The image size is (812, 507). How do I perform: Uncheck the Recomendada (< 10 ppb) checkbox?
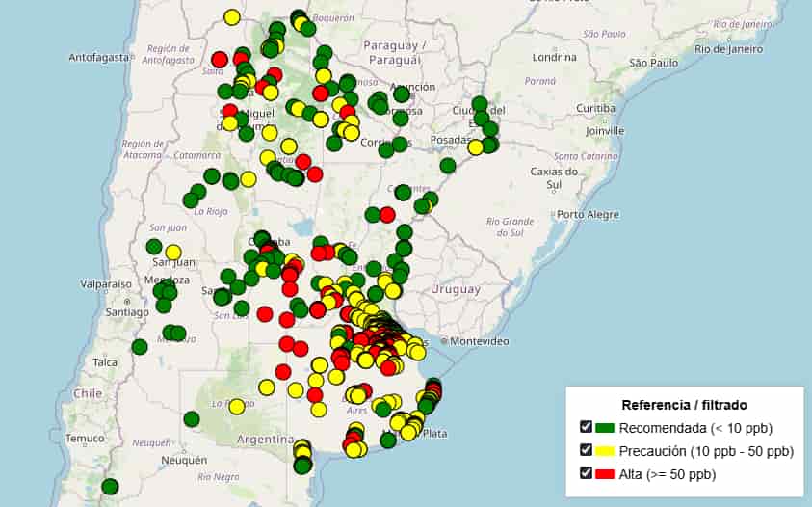tap(586, 427)
